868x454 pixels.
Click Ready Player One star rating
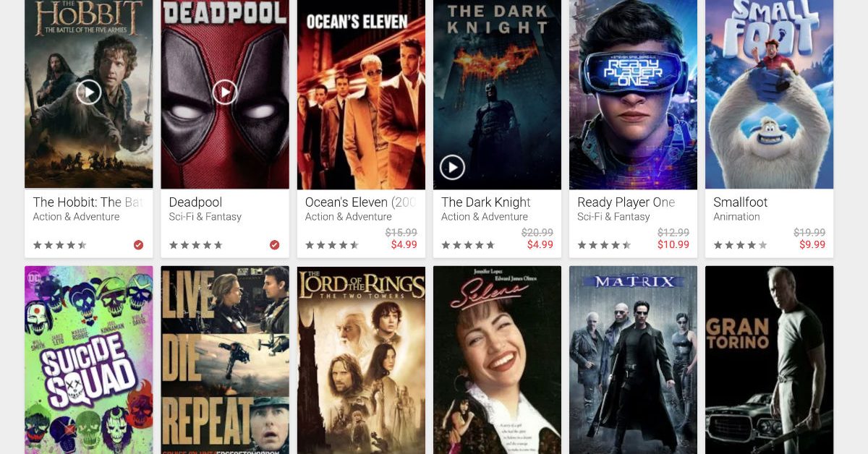604,245
